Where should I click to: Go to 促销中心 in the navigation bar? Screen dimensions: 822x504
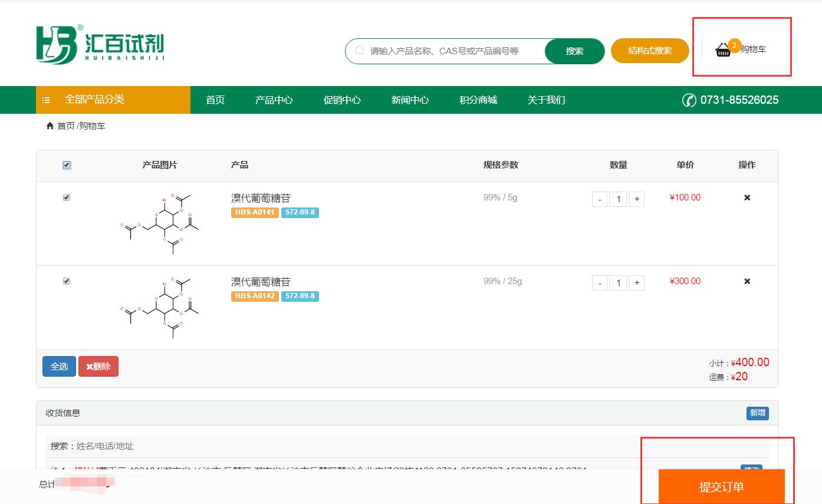pyautogui.click(x=342, y=100)
